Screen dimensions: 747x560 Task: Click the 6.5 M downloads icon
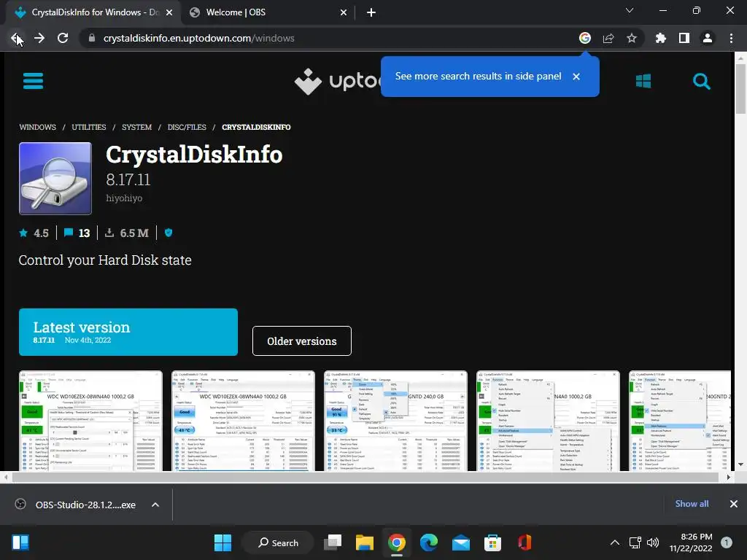pyautogui.click(x=109, y=233)
